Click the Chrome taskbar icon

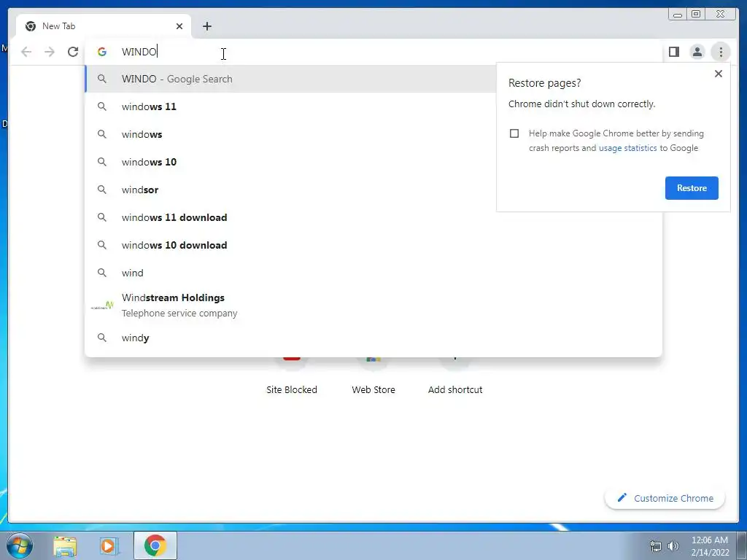click(x=155, y=545)
